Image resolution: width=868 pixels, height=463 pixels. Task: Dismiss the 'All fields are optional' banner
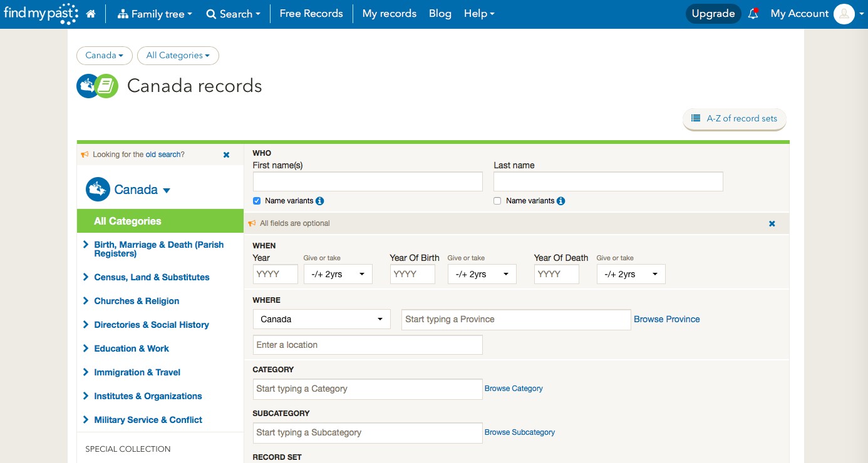coord(772,223)
